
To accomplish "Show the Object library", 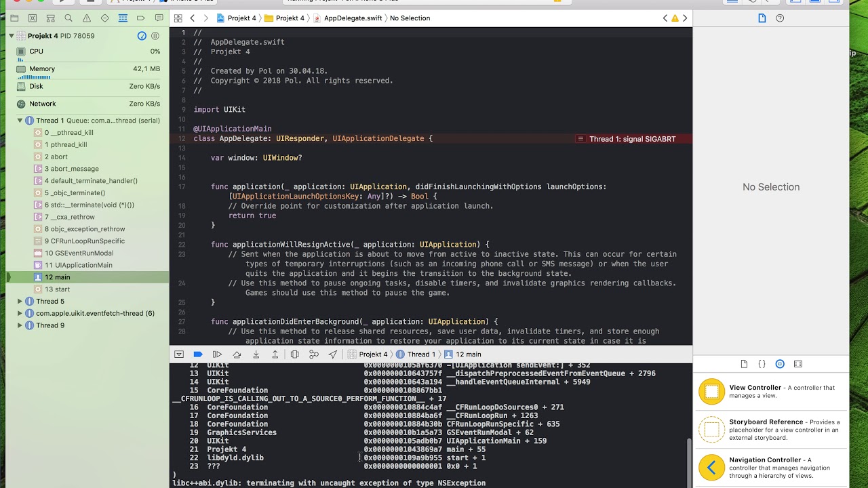I will pyautogui.click(x=780, y=364).
